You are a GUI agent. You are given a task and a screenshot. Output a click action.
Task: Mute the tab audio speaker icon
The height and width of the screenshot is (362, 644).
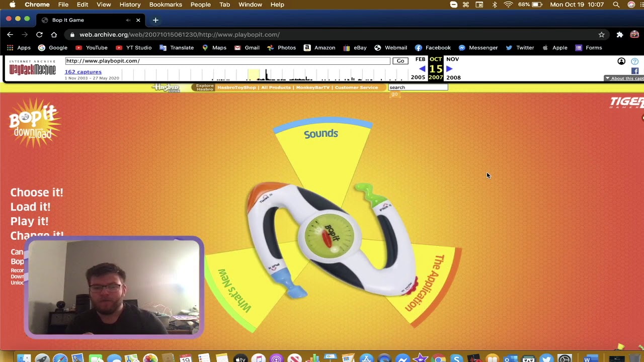pos(128,20)
